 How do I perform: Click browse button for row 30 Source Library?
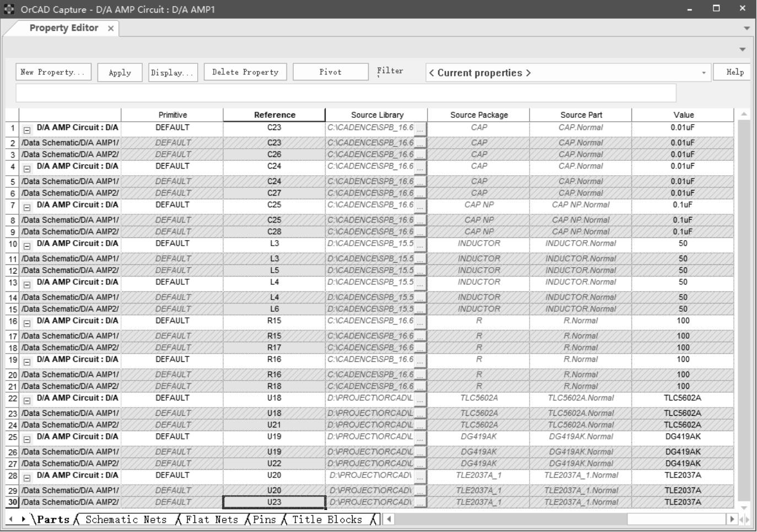420,502
